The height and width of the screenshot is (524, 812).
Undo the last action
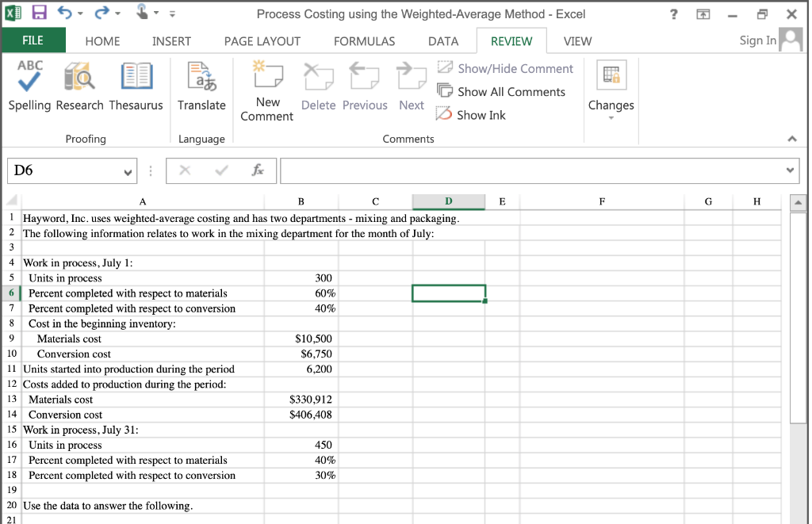tap(64, 13)
